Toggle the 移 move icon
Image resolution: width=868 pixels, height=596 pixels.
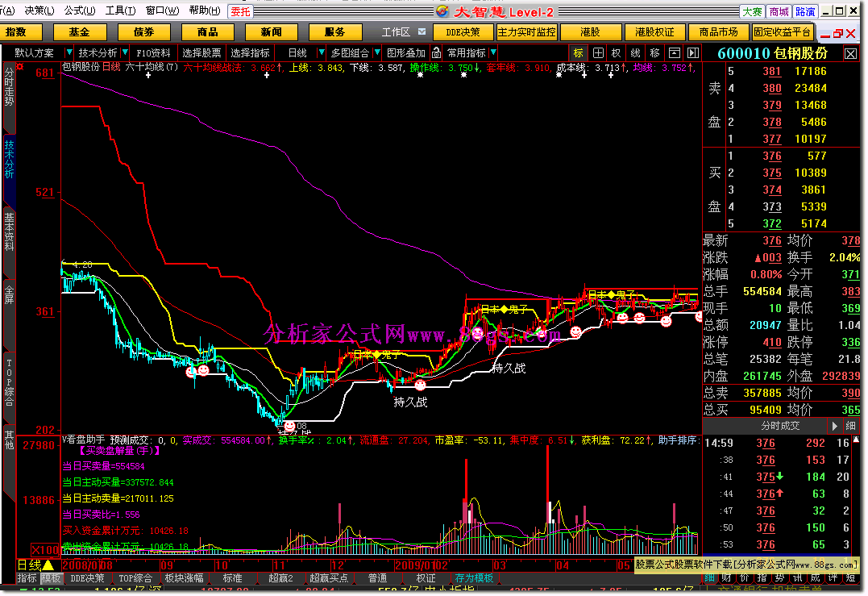tap(655, 53)
